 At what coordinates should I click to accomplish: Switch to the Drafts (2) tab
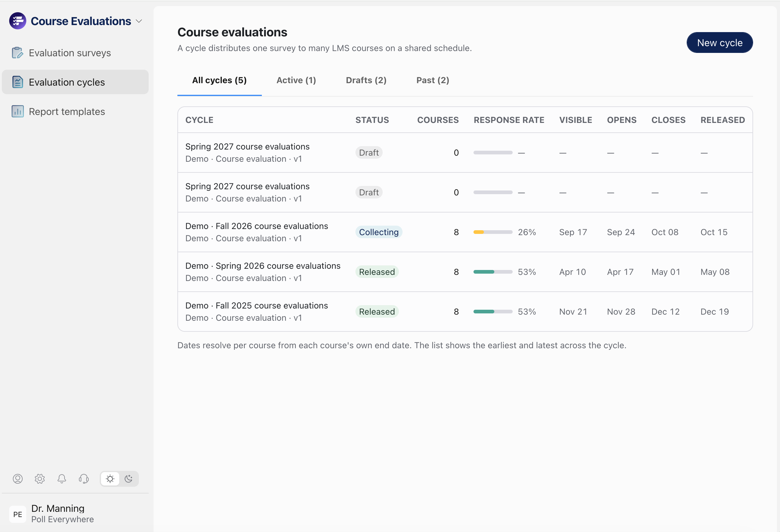pyautogui.click(x=366, y=80)
